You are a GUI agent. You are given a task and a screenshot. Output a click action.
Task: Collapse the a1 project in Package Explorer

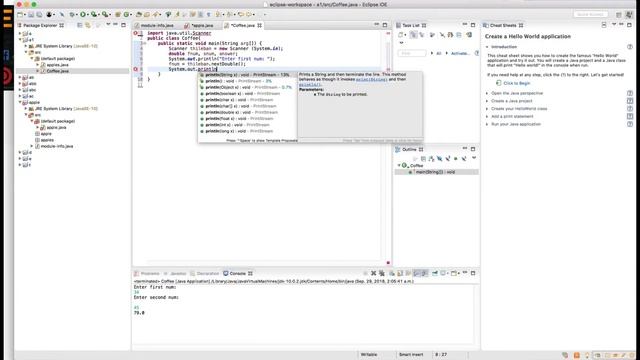click(x=20, y=40)
